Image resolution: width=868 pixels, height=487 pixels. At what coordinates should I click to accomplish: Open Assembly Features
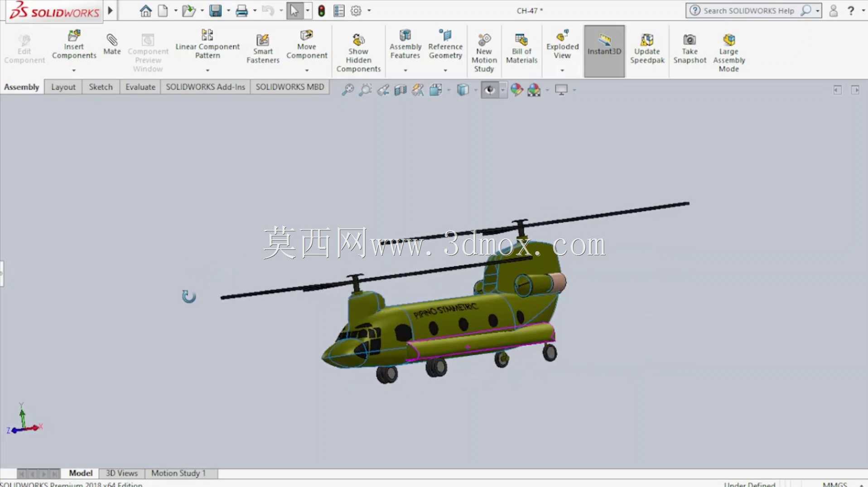pyautogui.click(x=405, y=44)
